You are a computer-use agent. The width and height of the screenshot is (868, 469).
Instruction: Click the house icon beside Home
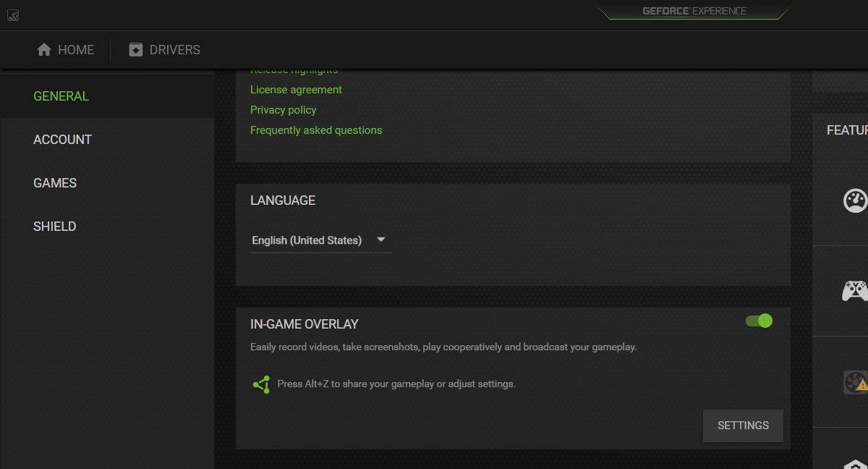pos(44,50)
